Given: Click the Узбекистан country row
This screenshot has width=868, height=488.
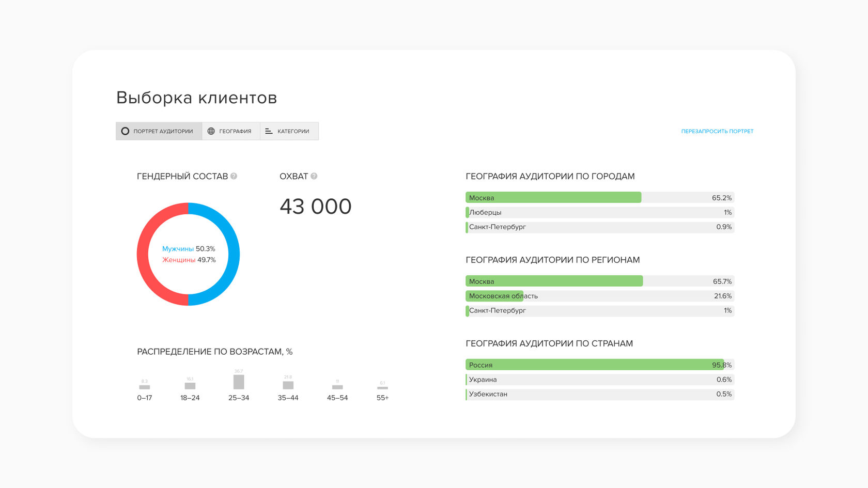Looking at the screenshot, I should (x=600, y=394).
